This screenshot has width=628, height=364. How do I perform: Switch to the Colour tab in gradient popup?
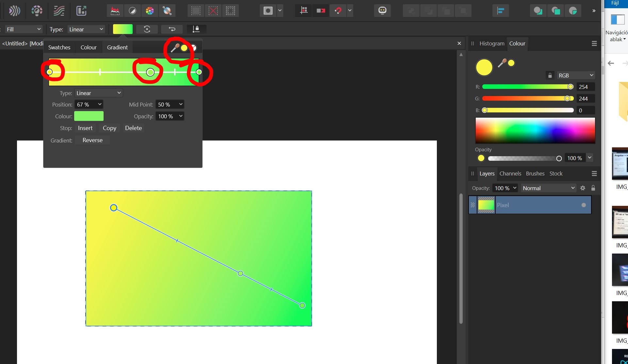[89, 47]
